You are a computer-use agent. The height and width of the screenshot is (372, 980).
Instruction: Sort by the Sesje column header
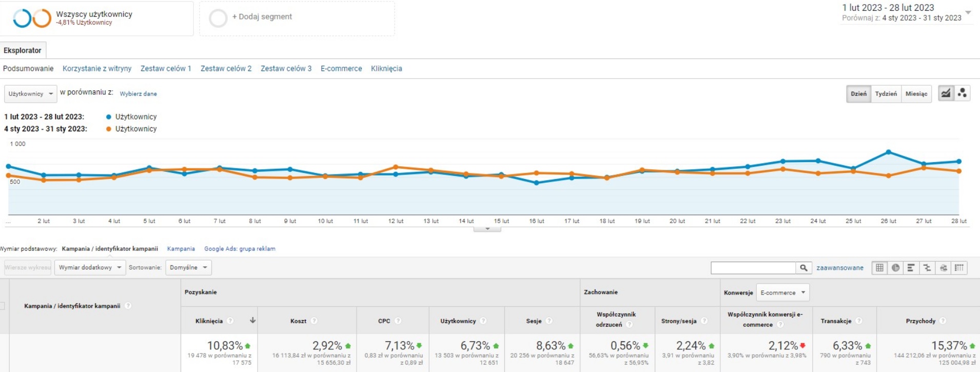tap(534, 321)
